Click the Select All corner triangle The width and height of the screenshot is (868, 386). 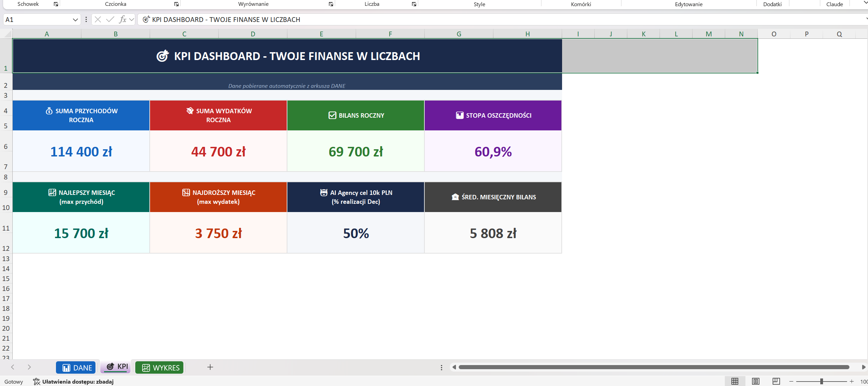[7, 34]
